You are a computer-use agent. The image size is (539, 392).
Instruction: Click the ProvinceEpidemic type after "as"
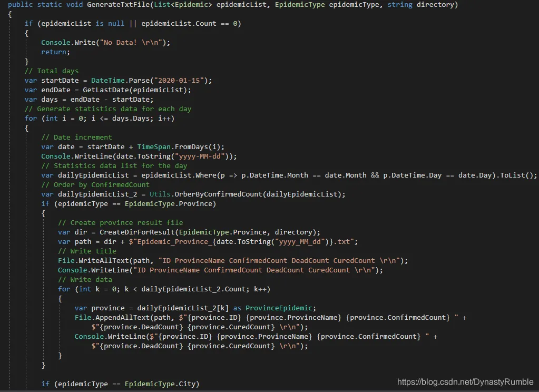pyautogui.click(x=279, y=308)
